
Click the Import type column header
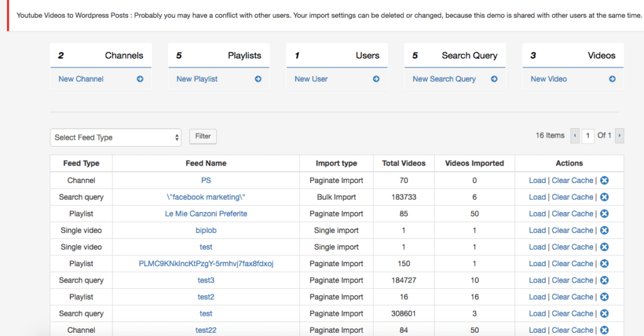coord(336,163)
